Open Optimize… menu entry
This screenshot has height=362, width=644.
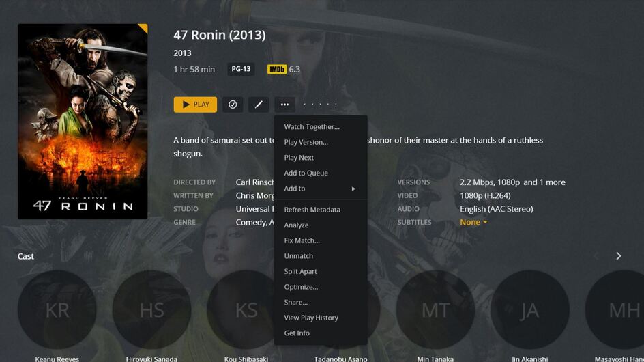pyautogui.click(x=321, y=287)
